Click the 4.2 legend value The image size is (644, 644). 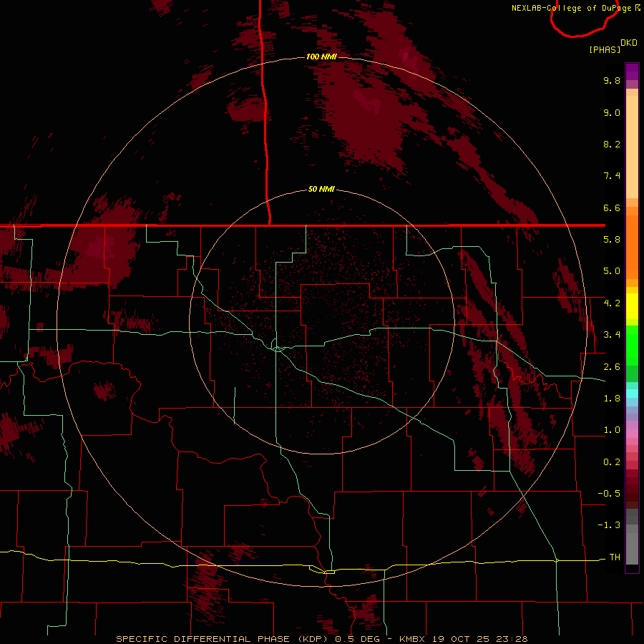(612, 303)
